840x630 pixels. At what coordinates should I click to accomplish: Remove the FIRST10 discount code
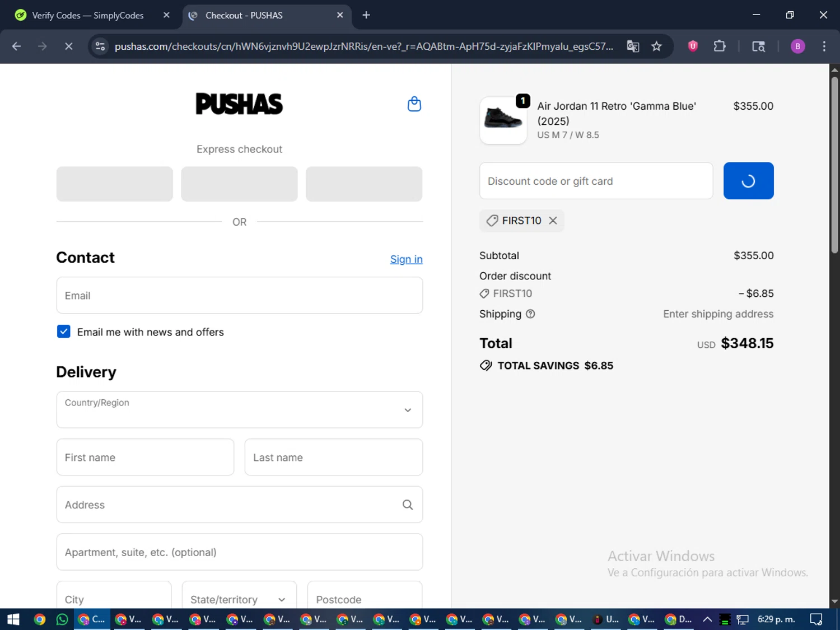(553, 221)
